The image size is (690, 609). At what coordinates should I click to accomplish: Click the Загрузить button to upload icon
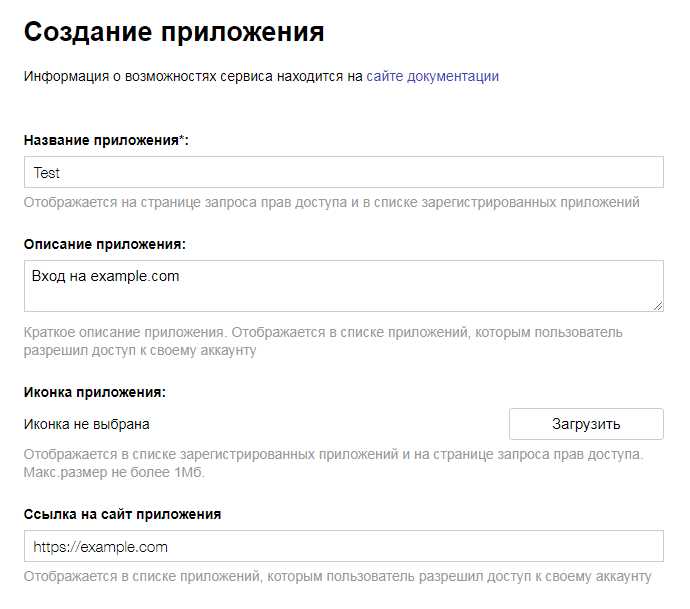click(x=586, y=424)
